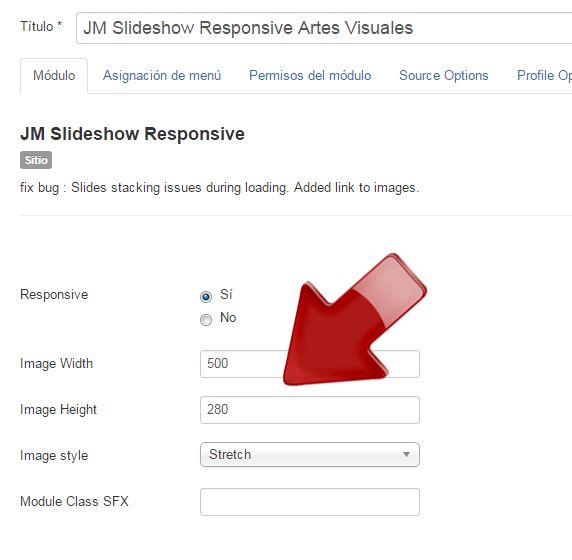This screenshot has width=572, height=560.
Task: Click the Título text field
Action: point(324,28)
